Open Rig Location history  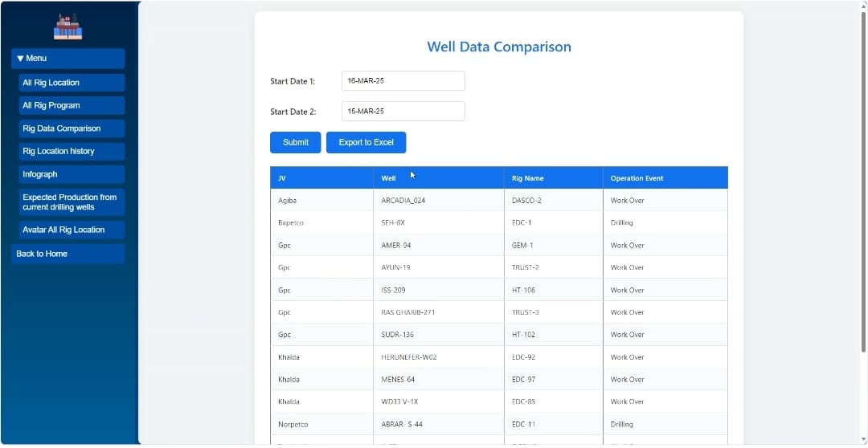click(72, 152)
